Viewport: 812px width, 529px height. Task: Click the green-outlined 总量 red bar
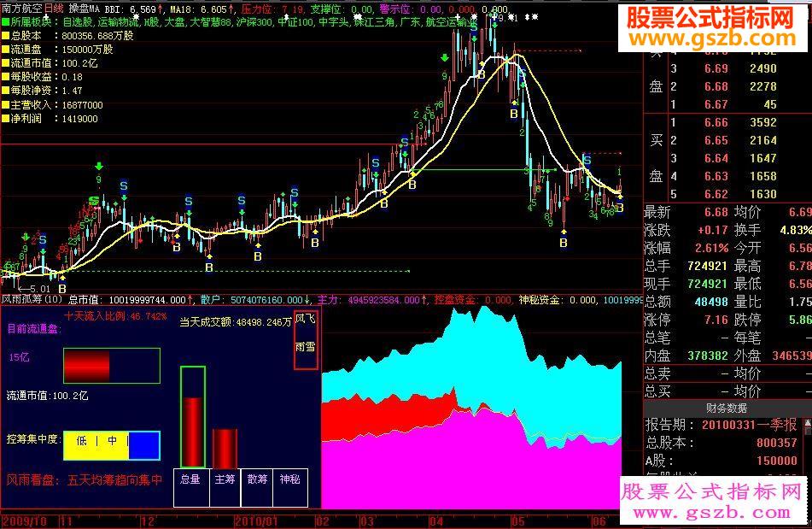[193, 416]
